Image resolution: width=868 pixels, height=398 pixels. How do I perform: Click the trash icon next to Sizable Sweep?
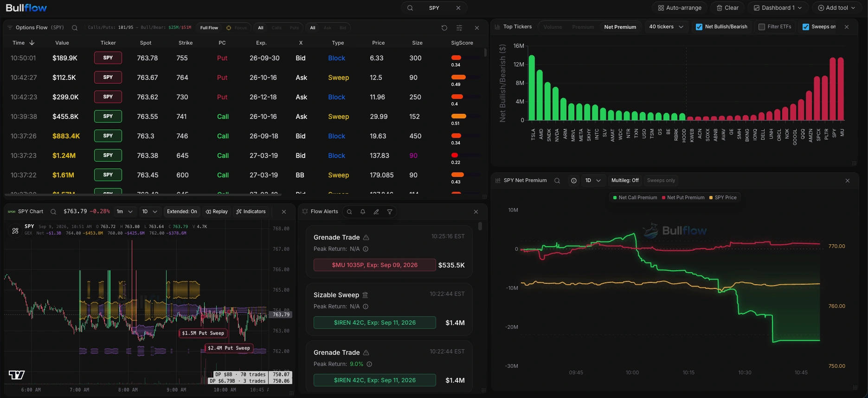(365, 295)
